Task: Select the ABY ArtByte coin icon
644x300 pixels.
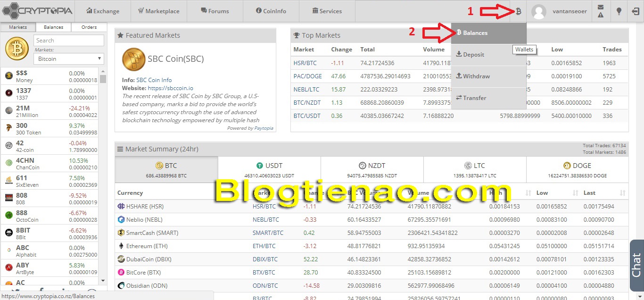Action: [8, 268]
